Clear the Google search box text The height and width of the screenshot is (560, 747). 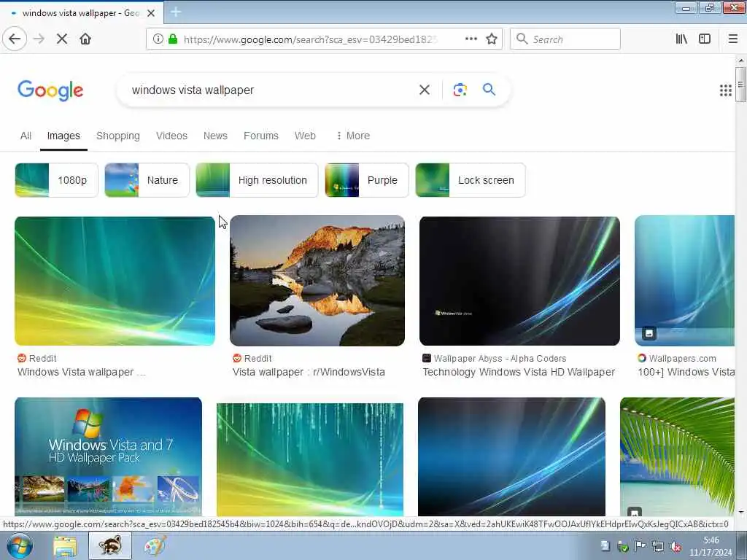(425, 90)
